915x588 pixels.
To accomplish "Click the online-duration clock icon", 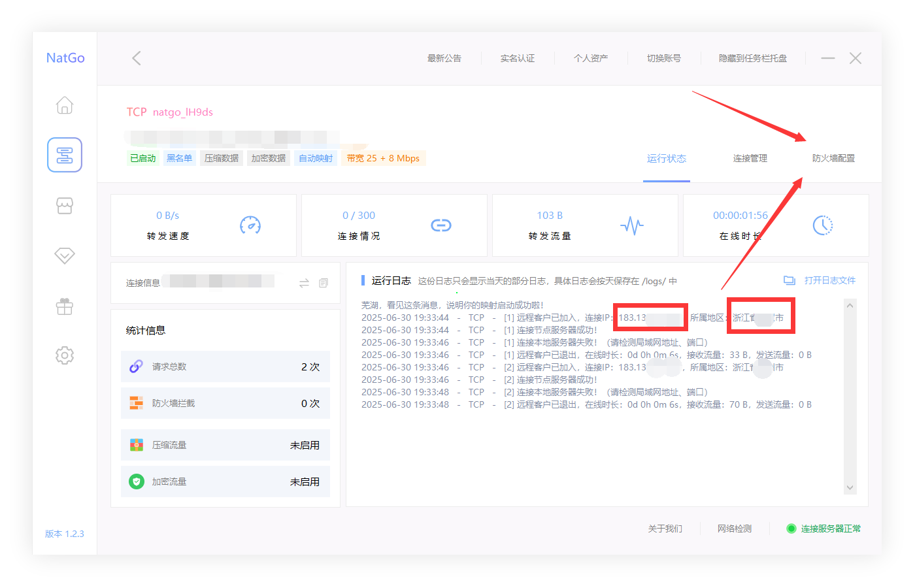I will tap(823, 225).
